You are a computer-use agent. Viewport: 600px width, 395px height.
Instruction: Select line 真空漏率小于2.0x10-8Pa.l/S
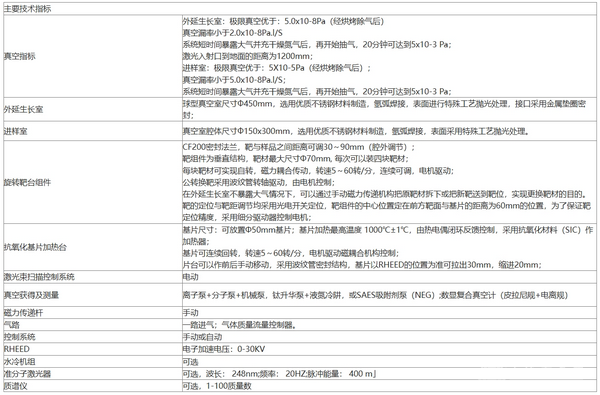point(233,33)
